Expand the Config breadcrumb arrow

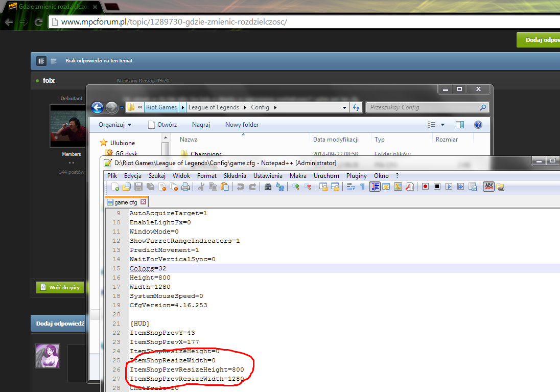(x=275, y=107)
